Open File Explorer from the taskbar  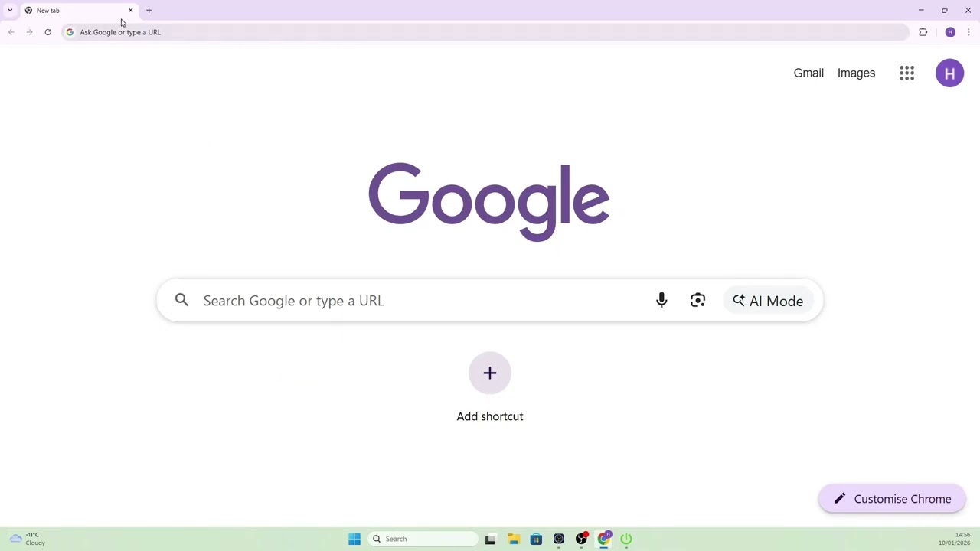point(513,539)
